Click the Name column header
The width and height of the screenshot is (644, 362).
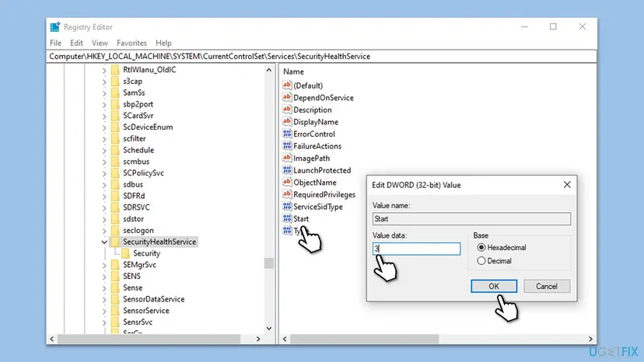click(293, 71)
